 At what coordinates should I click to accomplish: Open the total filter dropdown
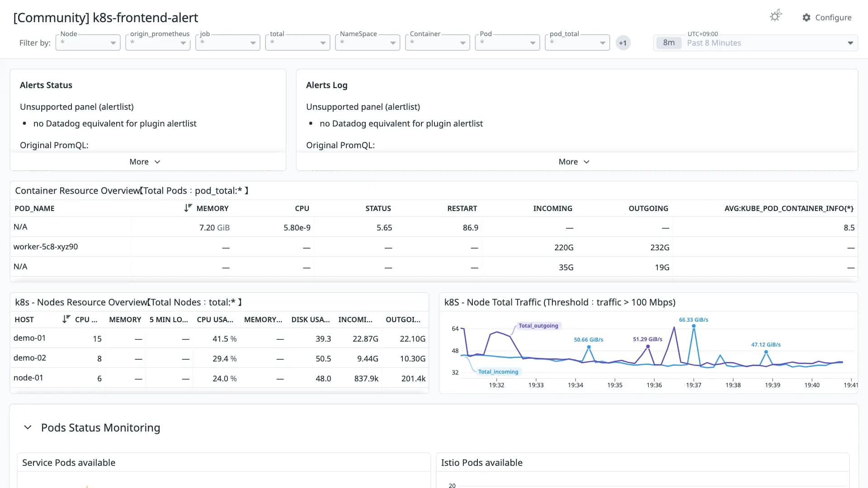298,42
